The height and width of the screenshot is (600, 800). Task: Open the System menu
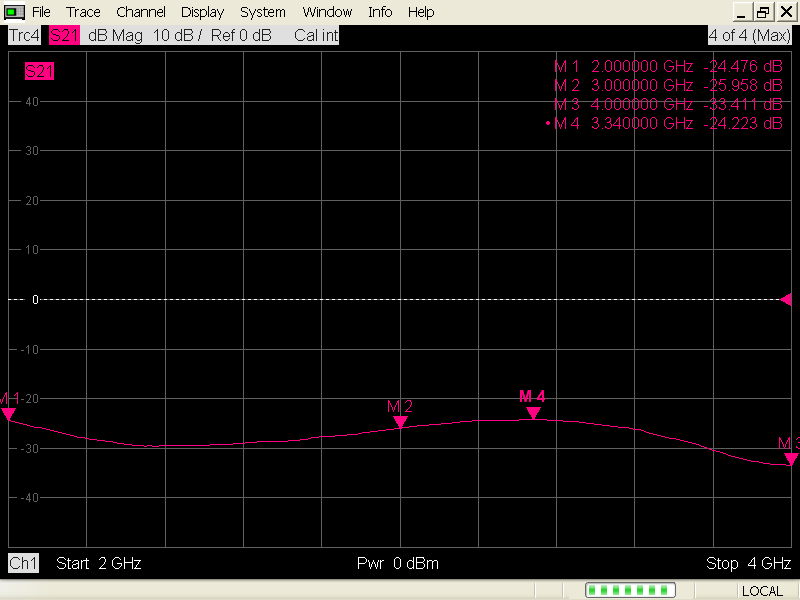pos(263,12)
